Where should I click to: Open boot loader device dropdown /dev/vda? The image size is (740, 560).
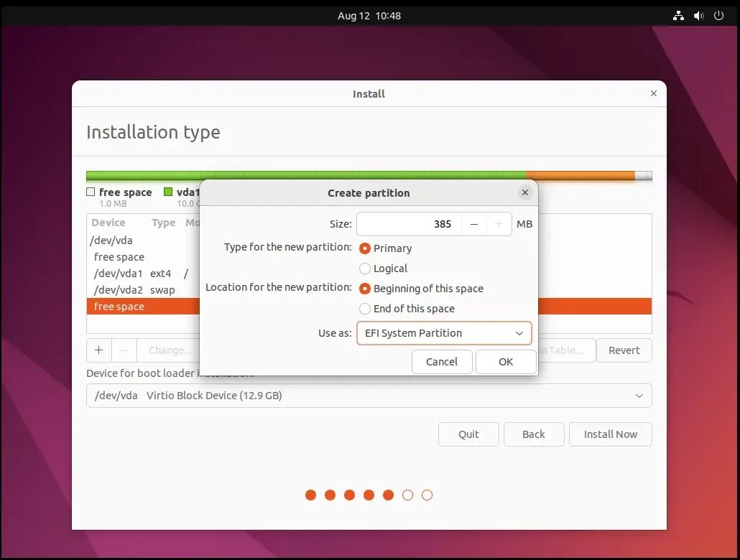coord(369,396)
